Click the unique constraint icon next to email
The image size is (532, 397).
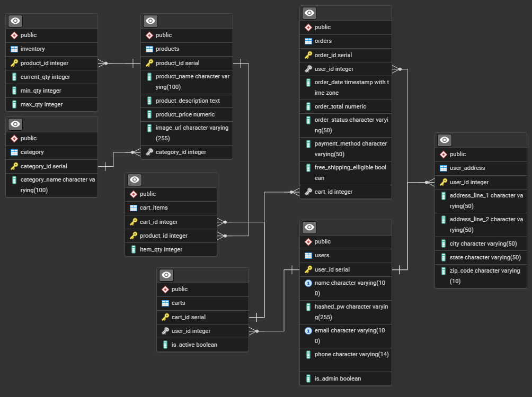click(308, 331)
